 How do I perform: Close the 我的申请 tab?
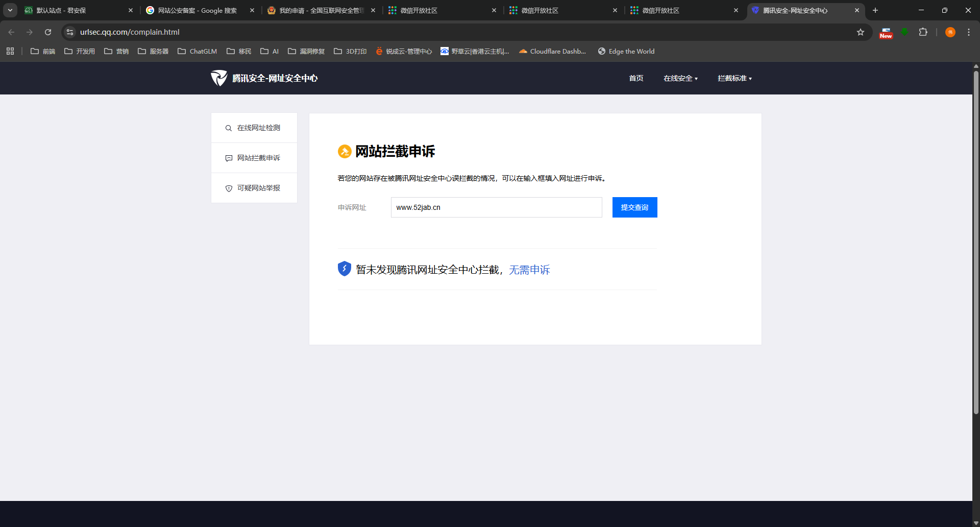pos(373,10)
